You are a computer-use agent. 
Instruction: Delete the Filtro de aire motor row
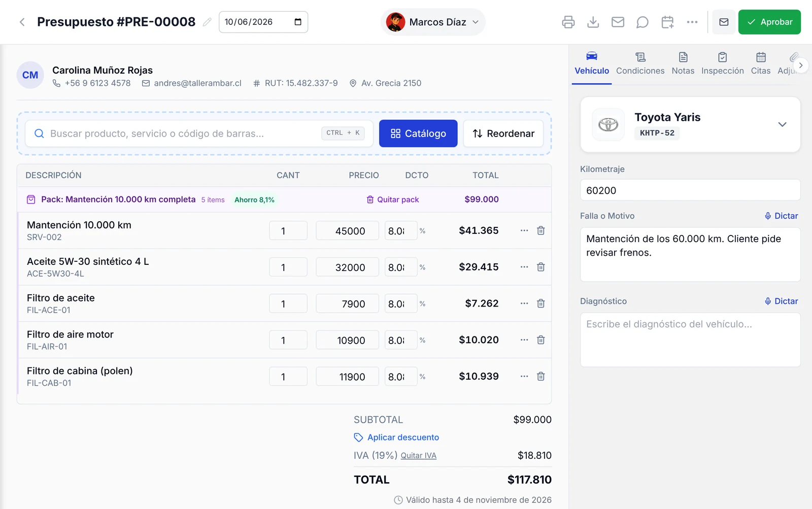coord(541,340)
